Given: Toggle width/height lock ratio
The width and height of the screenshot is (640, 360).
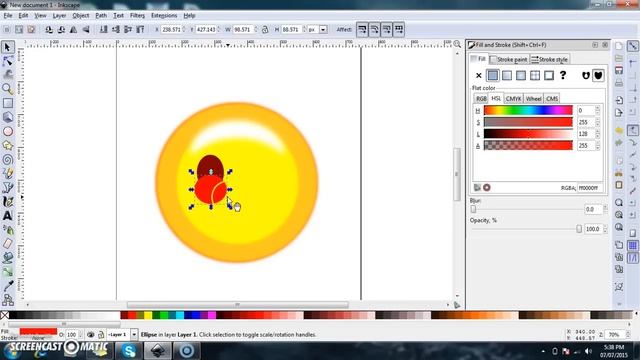Looking at the screenshot, I should tap(265, 29).
